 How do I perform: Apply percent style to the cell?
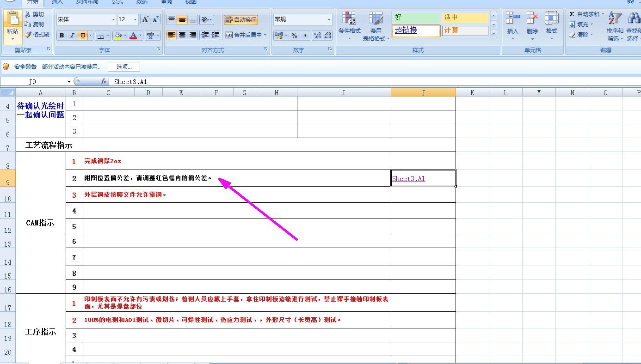click(x=295, y=36)
